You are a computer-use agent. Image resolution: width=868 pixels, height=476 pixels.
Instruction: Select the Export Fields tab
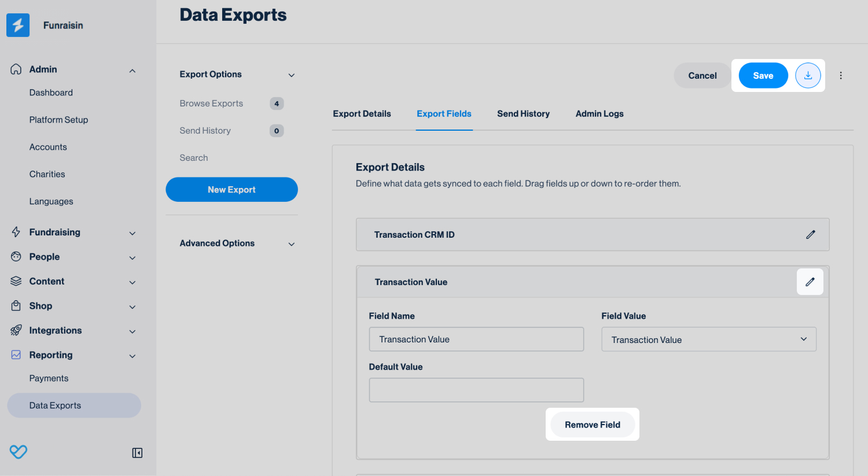pos(444,114)
